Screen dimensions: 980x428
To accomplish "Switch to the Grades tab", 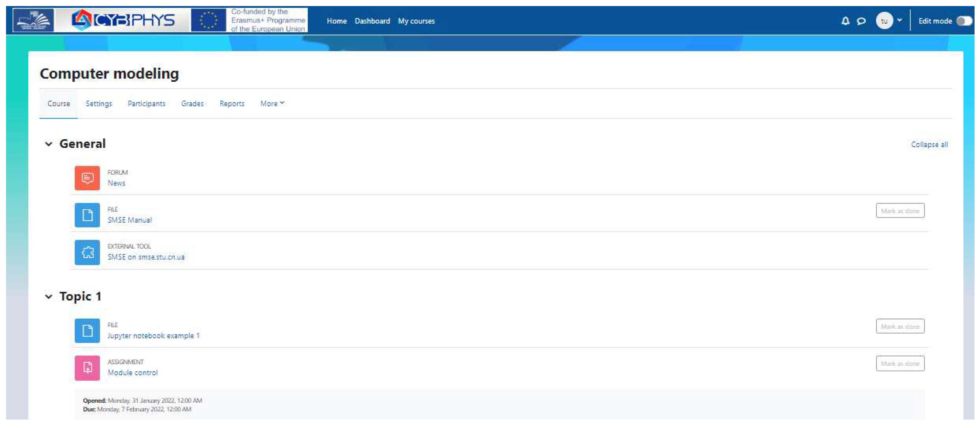I will [192, 103].
